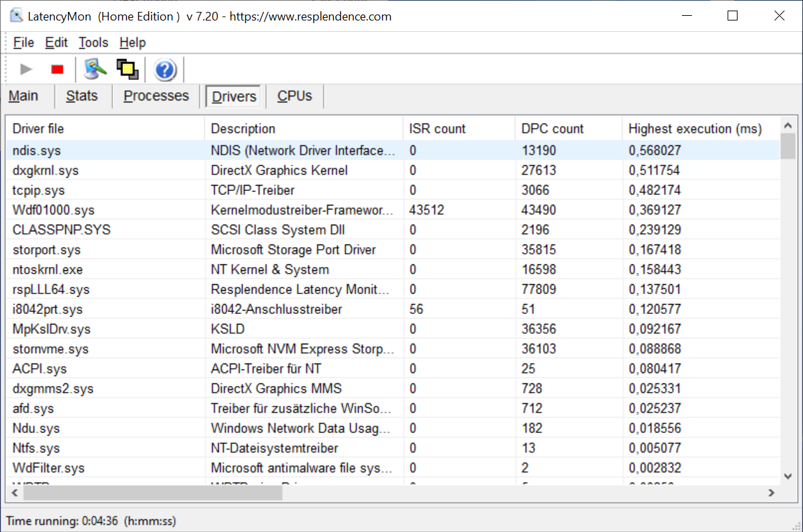This screenshot has width=803, height=532.
Task: Open help via blue question mark icon
Action: [x=165, y=69]
